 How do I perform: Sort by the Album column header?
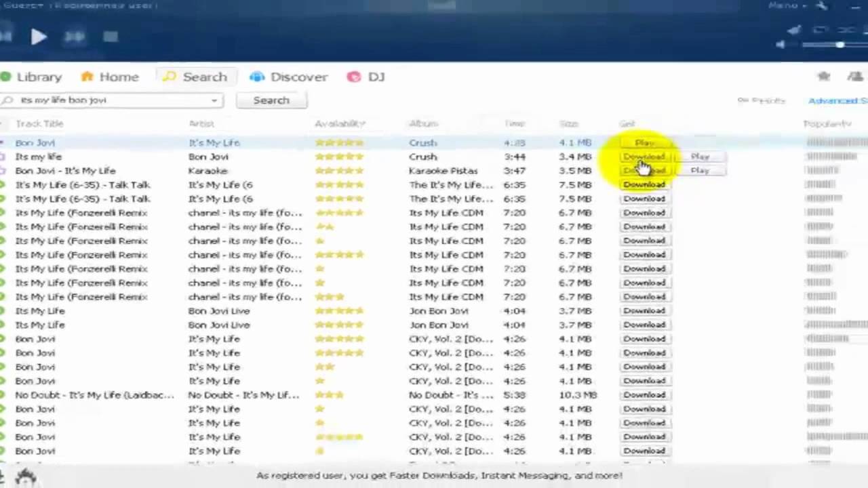[424, 123]
